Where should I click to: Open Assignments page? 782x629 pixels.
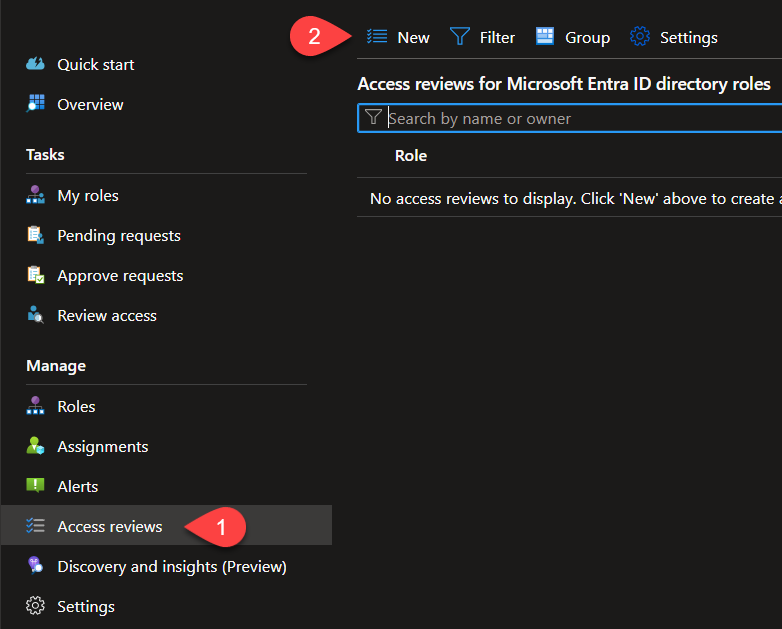coord(103,446)
